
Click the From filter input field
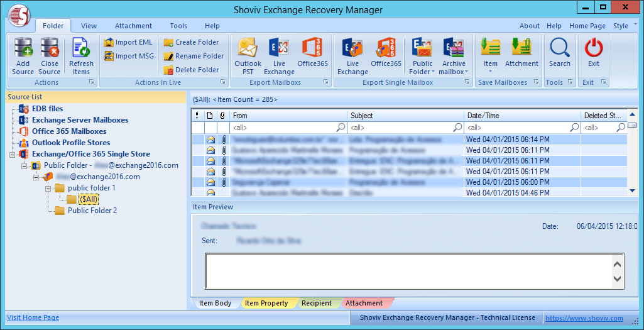(288, 128)
